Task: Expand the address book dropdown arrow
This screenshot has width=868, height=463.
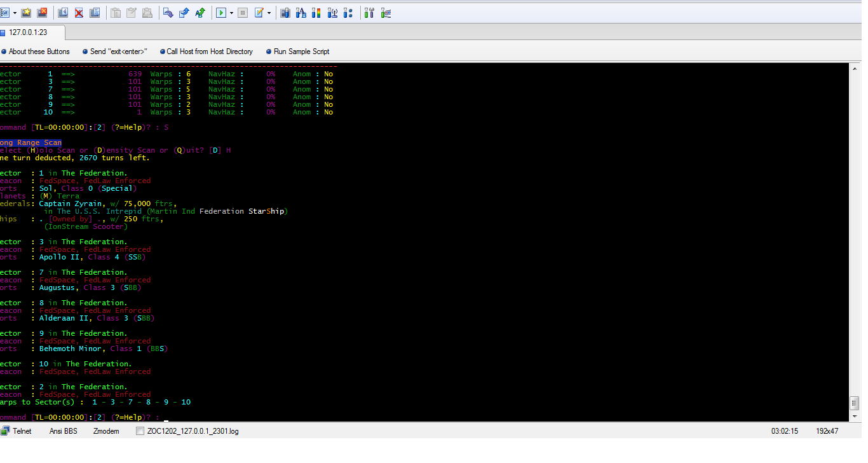Action: coord(15,13)
